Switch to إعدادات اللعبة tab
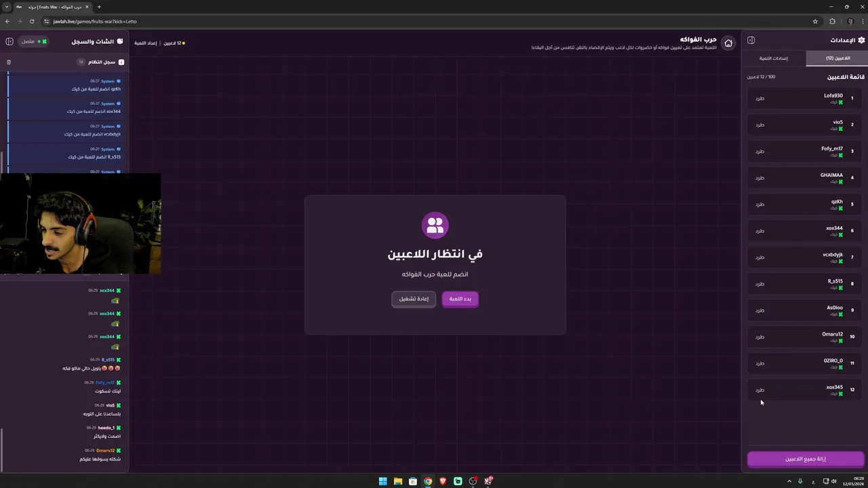The width and height of the screenshot is (868, 488). coord(774,58)
